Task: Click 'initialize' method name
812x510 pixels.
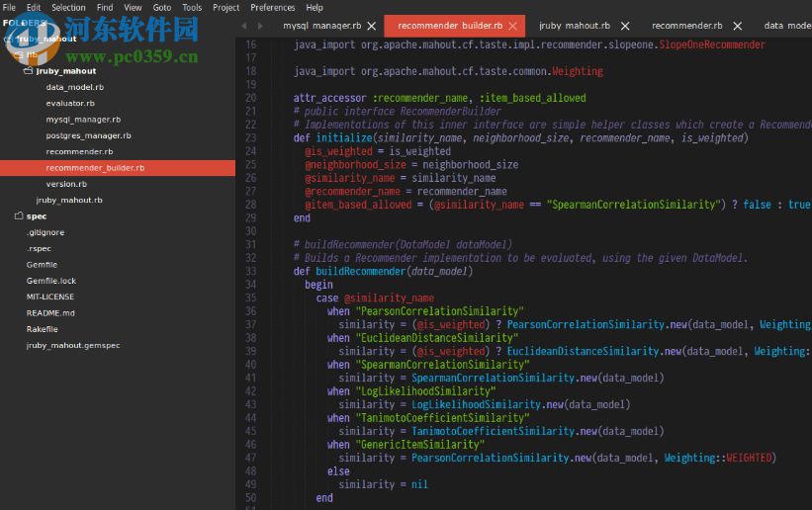Action: [x=344, y=137]
